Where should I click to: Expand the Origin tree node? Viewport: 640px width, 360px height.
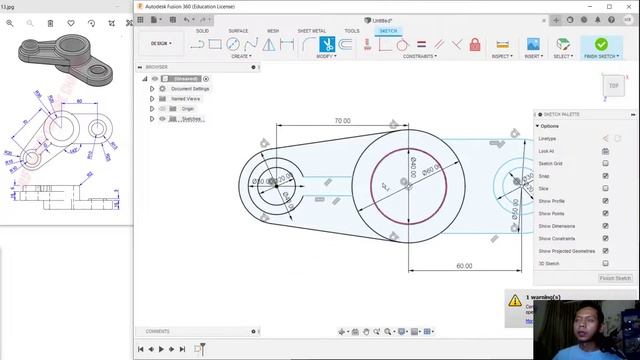tap(152, 109)
